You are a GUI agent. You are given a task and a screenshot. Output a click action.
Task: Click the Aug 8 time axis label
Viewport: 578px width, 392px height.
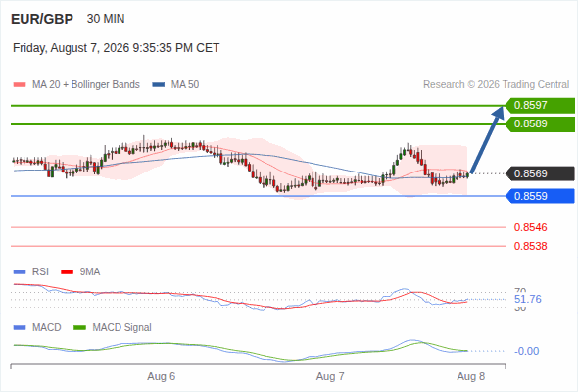[x=471, y=376]
